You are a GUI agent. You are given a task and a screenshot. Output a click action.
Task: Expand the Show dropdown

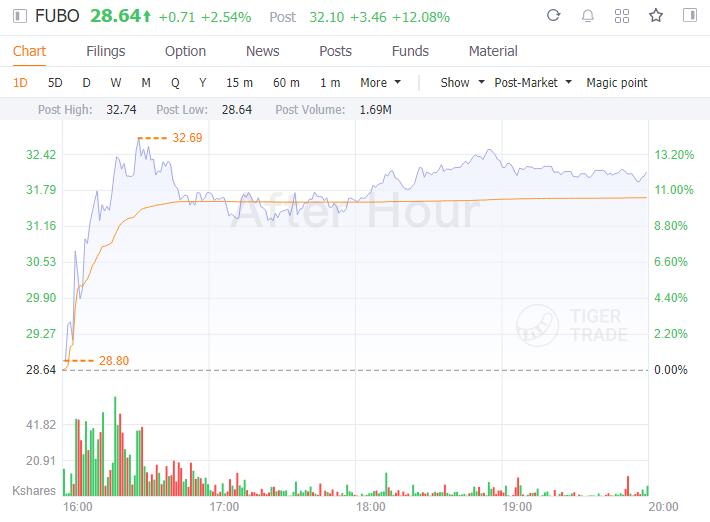click(x=462, y=83)
